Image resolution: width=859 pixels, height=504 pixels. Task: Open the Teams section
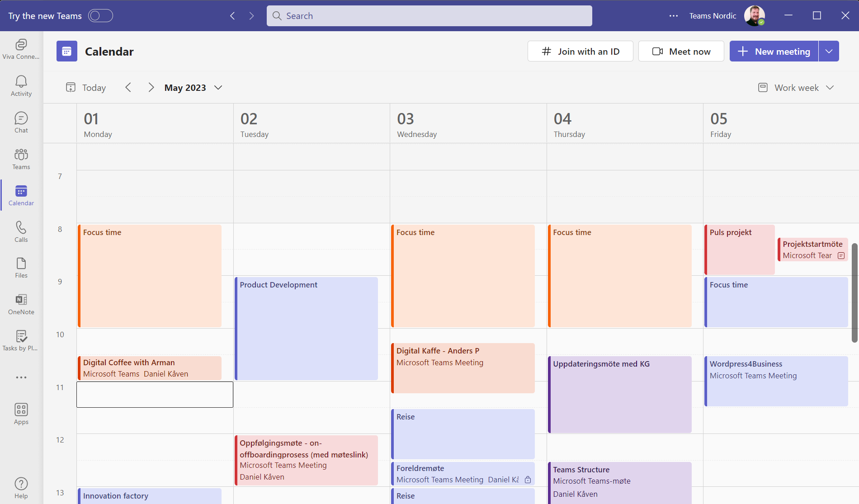pos(21,159)
